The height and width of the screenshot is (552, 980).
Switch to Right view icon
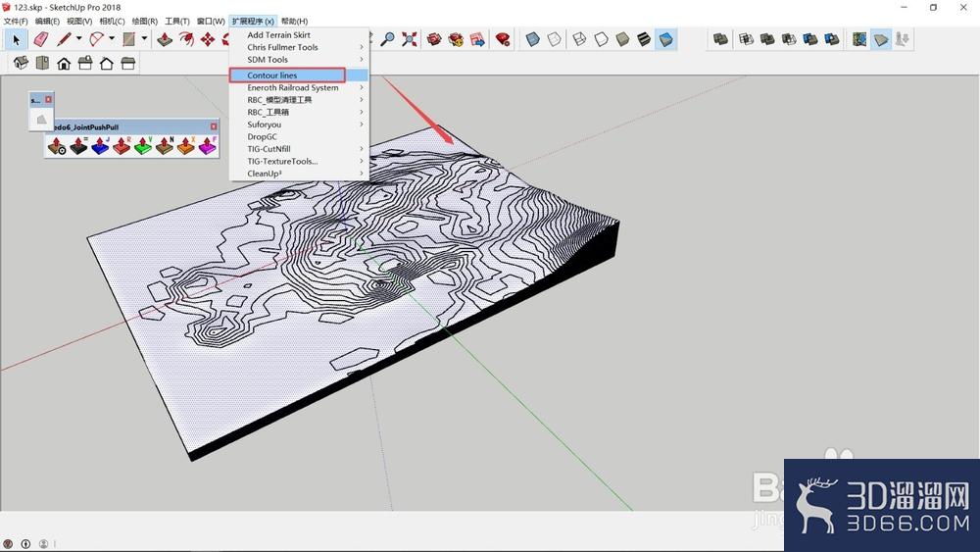pyautogui.click(x=85, y=63)
